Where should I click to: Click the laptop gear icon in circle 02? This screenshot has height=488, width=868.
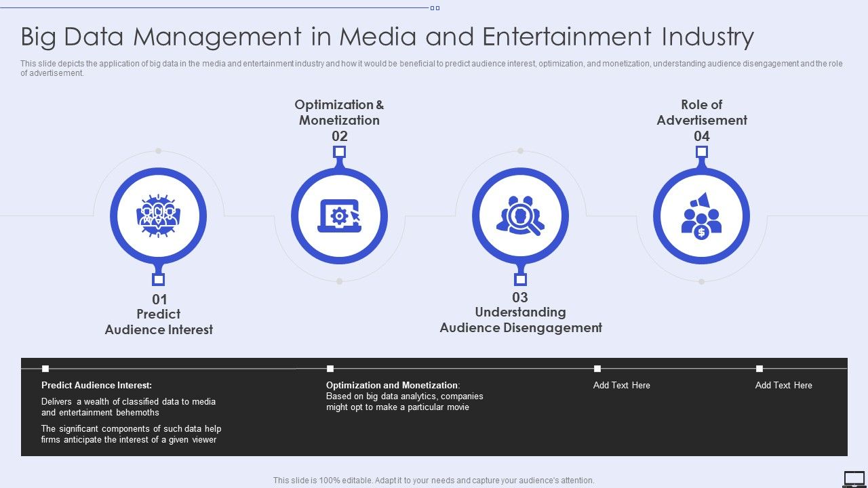click(x=339, y=216)
